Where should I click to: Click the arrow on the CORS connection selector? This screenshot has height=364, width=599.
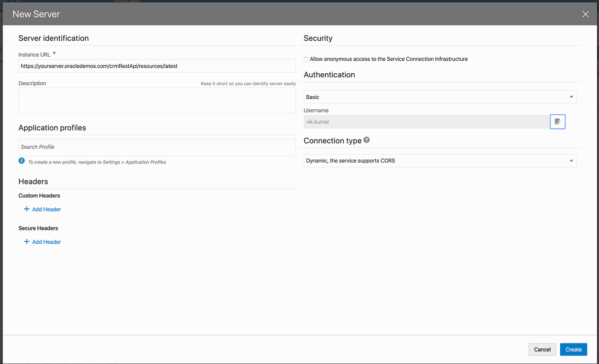(x=571, y=160)
